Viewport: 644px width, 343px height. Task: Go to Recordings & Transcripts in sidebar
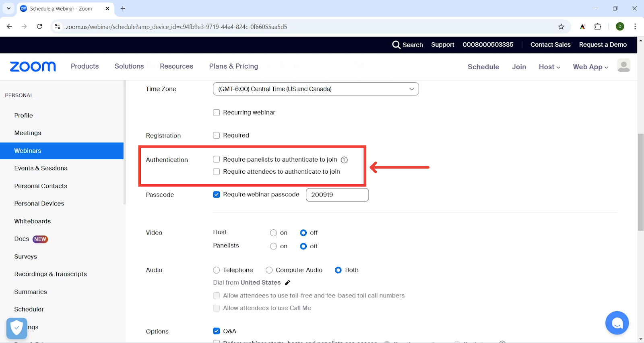click(x=50, y=274)
